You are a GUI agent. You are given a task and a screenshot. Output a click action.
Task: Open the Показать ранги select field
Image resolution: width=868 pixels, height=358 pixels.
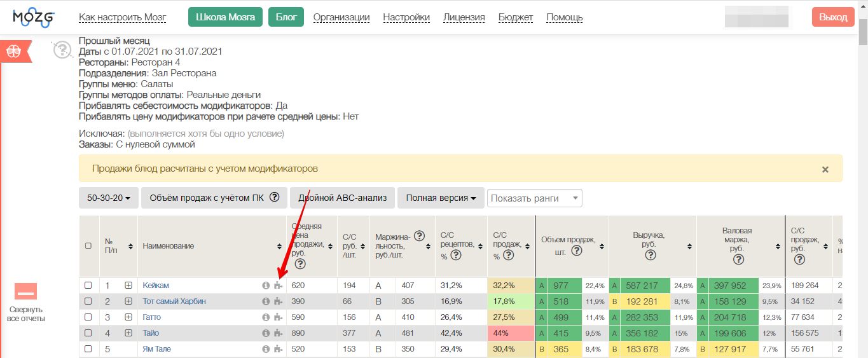pyautogui.click(x=534, y=198)
